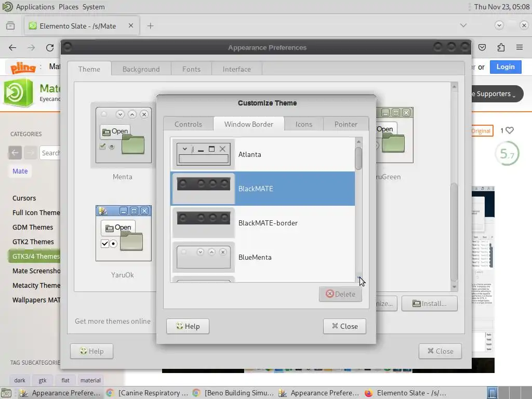The width and height of the screenshot is (532, 399).
Task: Reload the browser page
Action: click(50, 47)
